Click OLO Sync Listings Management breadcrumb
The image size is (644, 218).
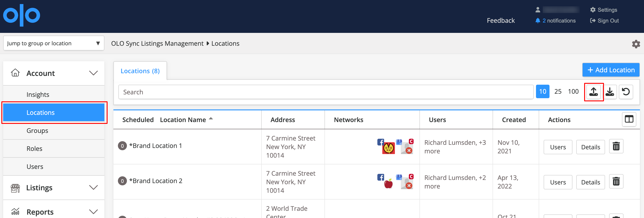point(157,43)
